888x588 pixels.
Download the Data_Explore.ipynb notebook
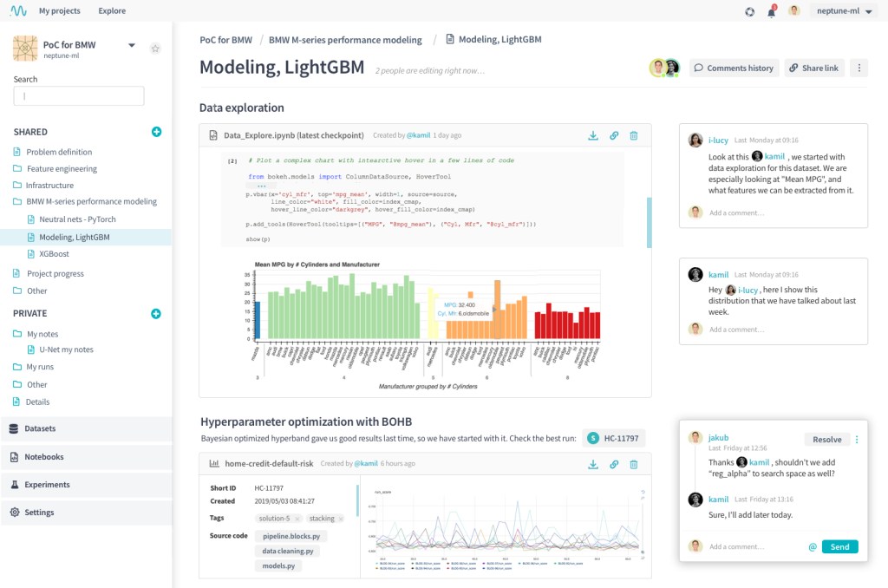(593, 136)
